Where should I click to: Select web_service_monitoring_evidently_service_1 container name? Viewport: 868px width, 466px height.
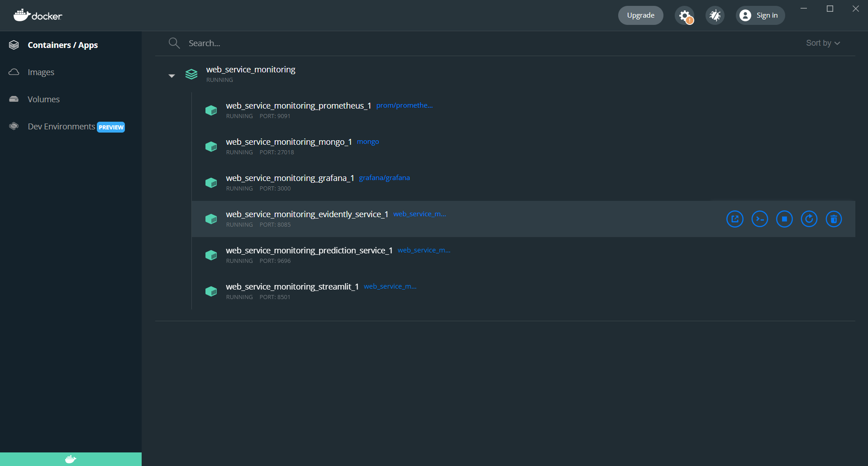(307, 214)
